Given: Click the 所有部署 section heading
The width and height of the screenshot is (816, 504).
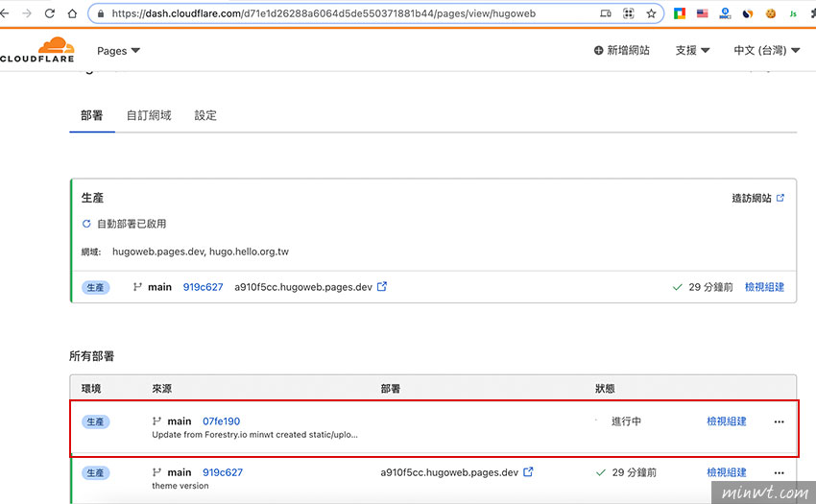Looking at the screenshot, I should pyautogui.click(x=91, y=356).
